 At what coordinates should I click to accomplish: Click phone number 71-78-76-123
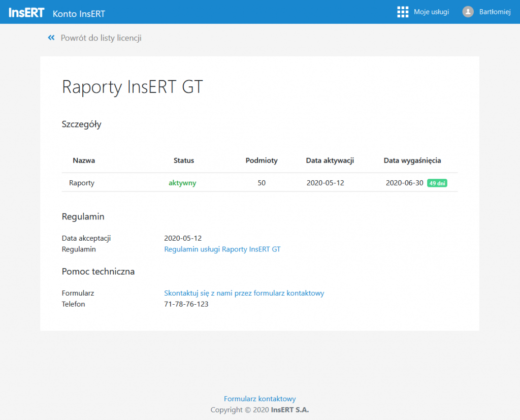pyautogui.click(x=186, y=304)
